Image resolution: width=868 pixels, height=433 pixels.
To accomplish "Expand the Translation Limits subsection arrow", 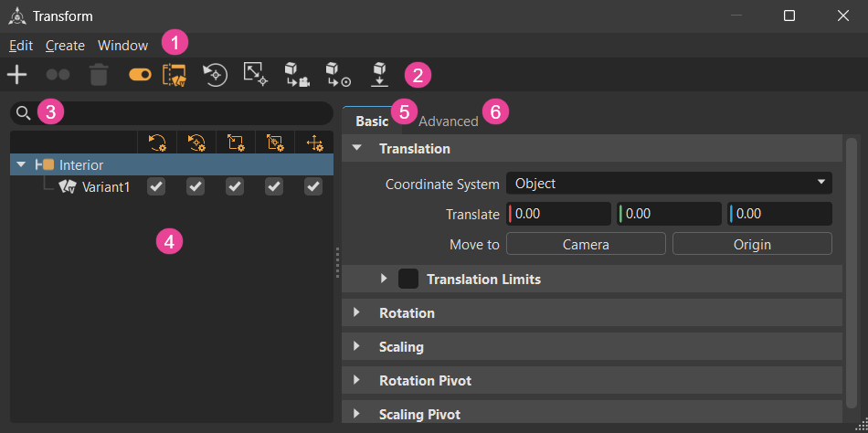I will coord(384,279).
